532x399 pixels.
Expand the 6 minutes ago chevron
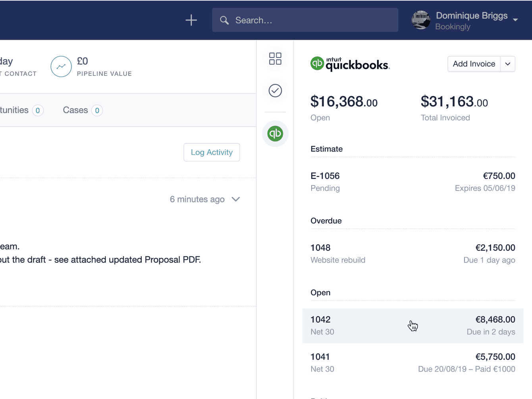(x=236, y=199)
